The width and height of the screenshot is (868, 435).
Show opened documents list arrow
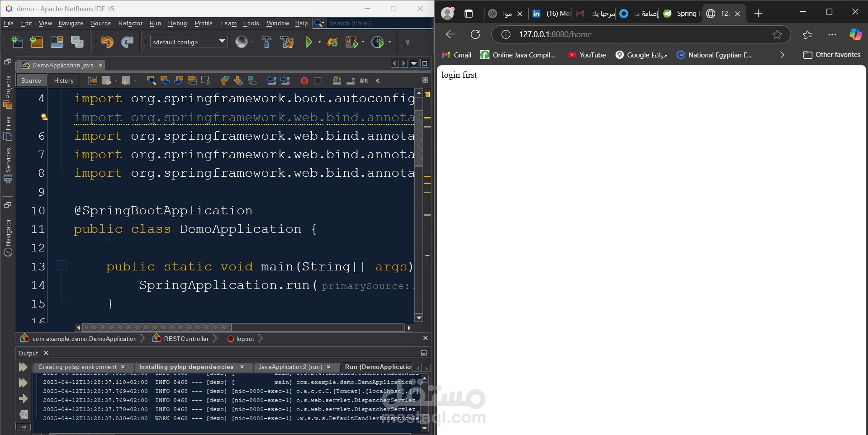coord(414,64)
